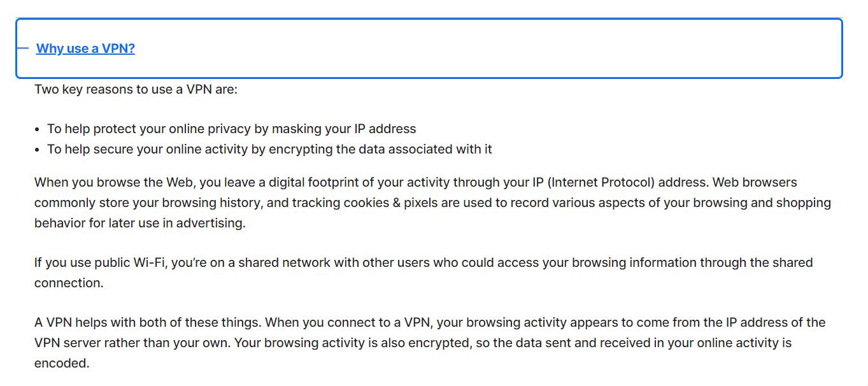Open the "Why use a VPN?" link
The image size is (868, 386).
coord(85,48)
